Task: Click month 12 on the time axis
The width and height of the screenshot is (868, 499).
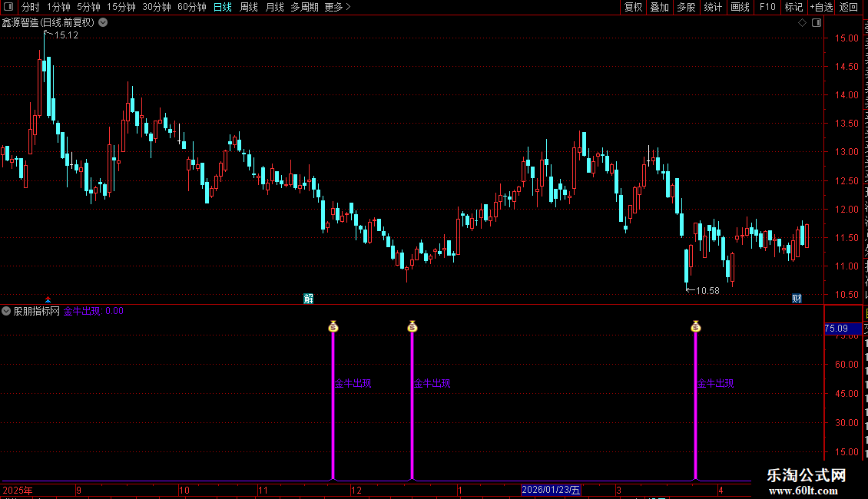Action: point(356,490)
